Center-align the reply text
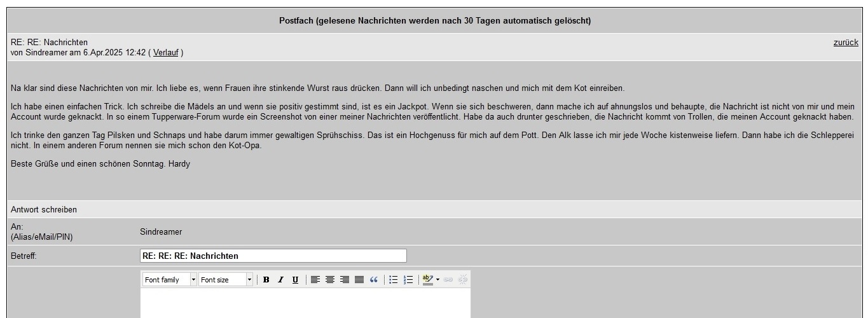 (330, 280)
